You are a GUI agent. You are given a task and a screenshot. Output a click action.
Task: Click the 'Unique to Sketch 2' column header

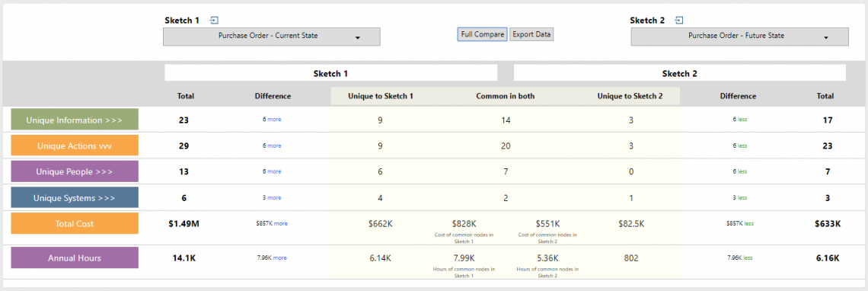[630, 96]
